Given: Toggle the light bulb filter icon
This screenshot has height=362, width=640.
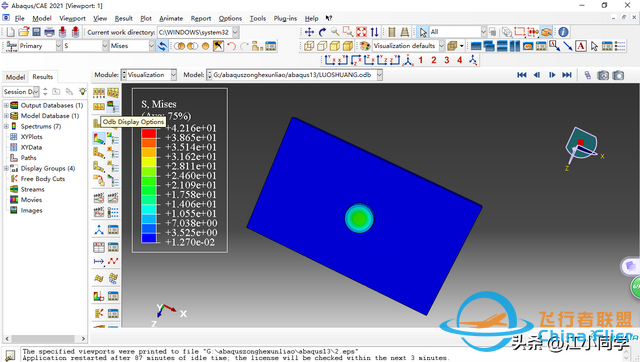Looking at the screenshot, I should point(82,91).
